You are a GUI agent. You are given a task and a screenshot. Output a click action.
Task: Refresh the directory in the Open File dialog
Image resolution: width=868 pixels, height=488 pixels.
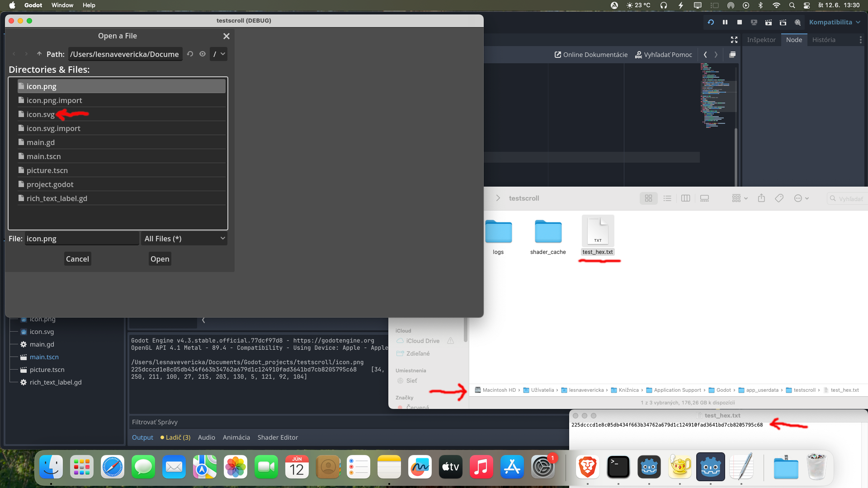(190, 54)
